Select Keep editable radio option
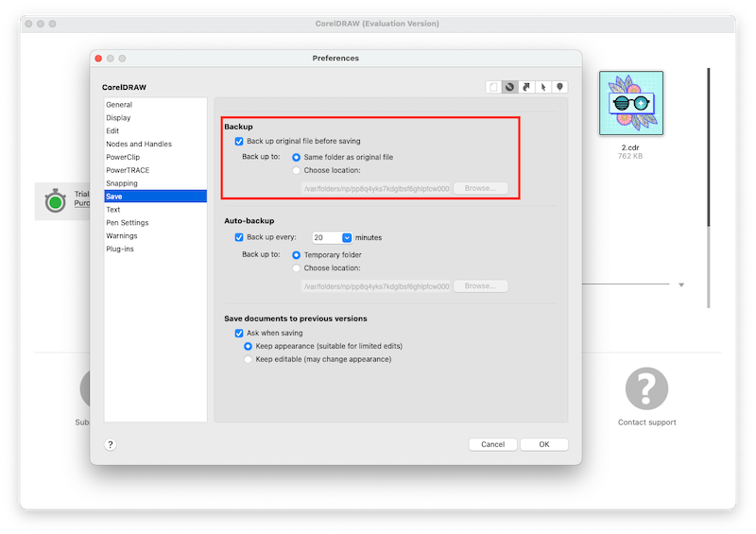Viewport: 756px width, 534px height. point(249,359)
